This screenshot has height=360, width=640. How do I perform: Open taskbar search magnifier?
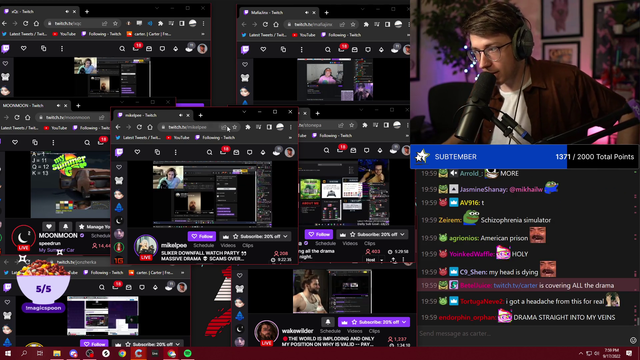(24, 353)
